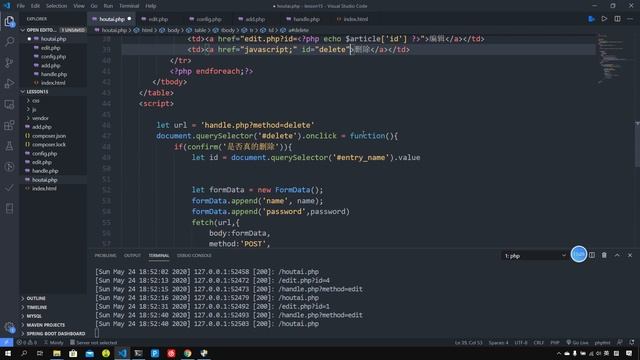
Task: Expand the vendor folder
Action: point(40,118)
